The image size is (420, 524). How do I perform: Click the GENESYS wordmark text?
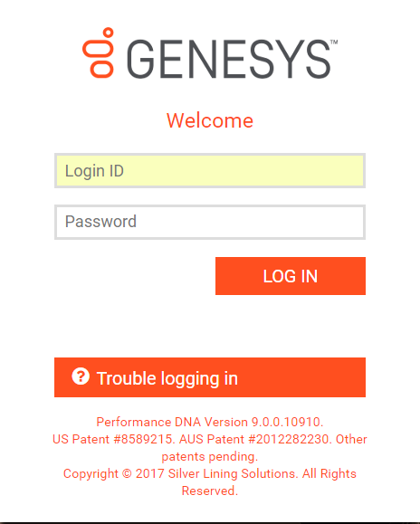pos(229,59)
